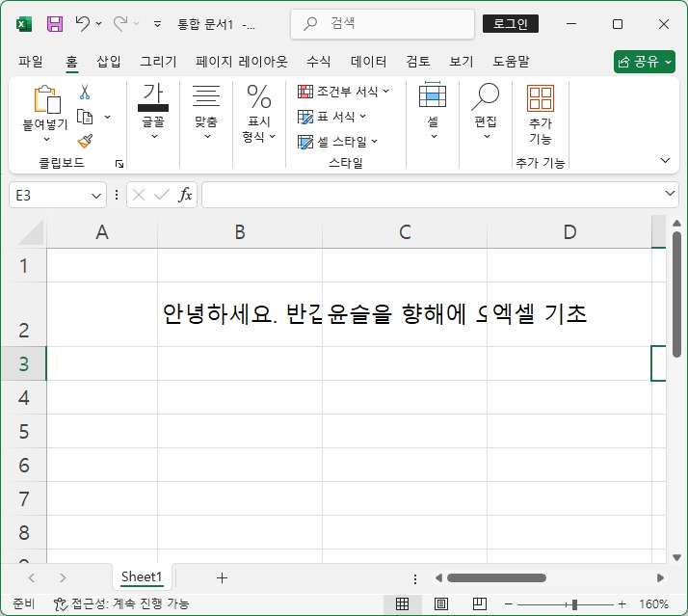Click cell D2 containing 엑셀 기초
This screenshot has width=688, height=616.
569,314
